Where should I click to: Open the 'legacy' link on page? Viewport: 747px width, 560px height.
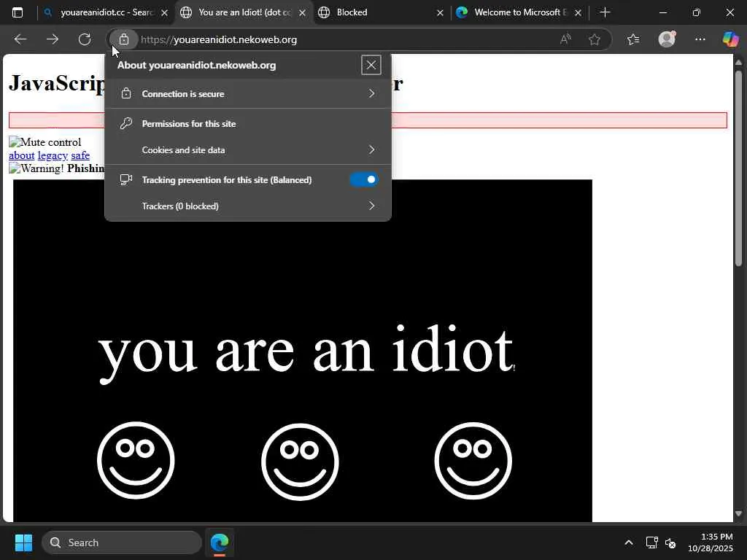[x=53, y=155]
